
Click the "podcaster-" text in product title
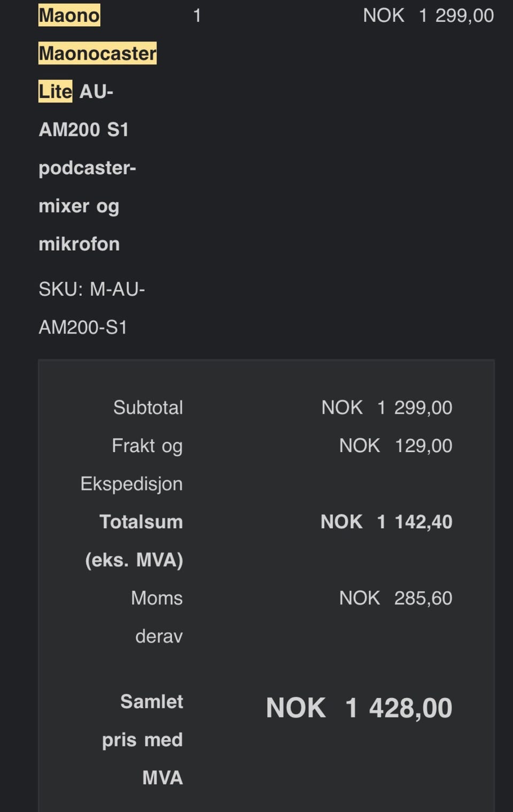[x=87, y=168]
